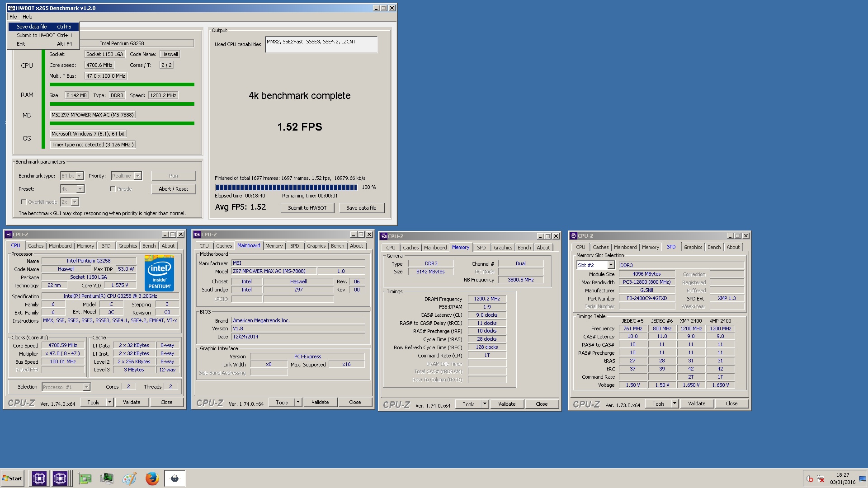This screenshot has width=868, height=488.
Task: Click Validate in the CPU-Z CPU window
Action: pyautogui.click(x=132, y=402)
